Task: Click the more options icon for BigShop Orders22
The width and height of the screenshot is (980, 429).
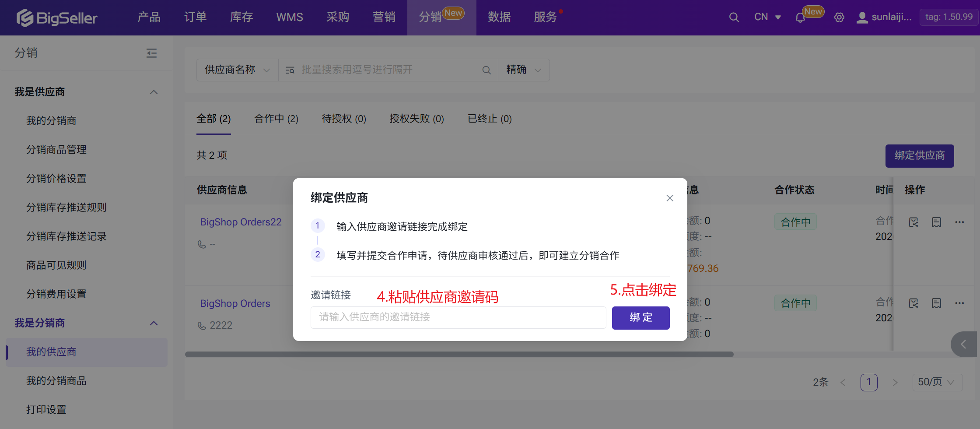Action: coord(959,222)
